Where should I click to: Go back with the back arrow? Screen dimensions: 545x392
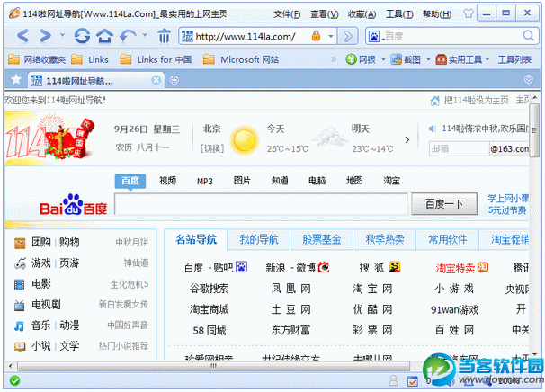pos(22,36)
